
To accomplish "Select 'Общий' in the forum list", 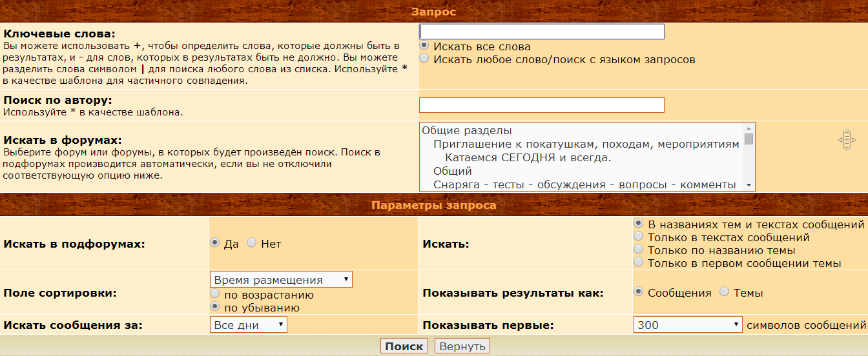I will [452, 171].
